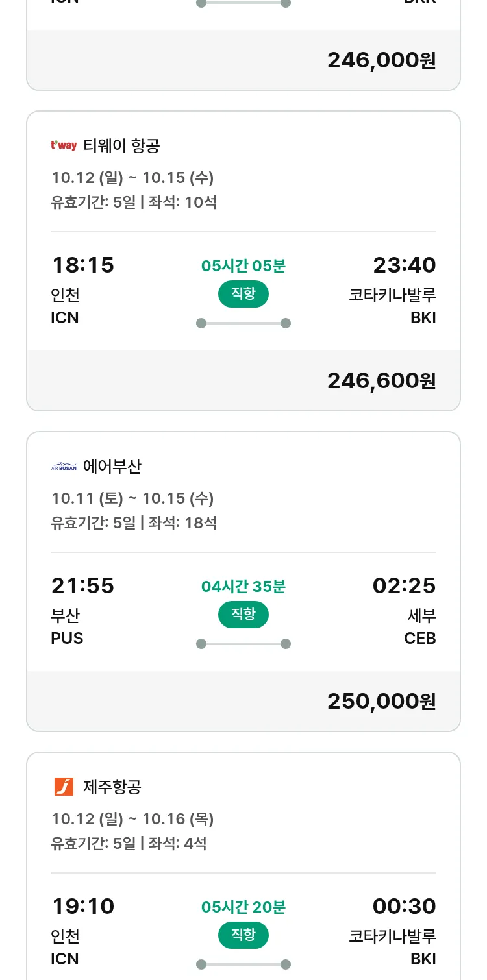The height and width of the screenshot is (980, 487).
Task: Click the 10.11 (토) ~ 10.15 (수) date range
Action: pyautogui.click(x=132, y=498)
